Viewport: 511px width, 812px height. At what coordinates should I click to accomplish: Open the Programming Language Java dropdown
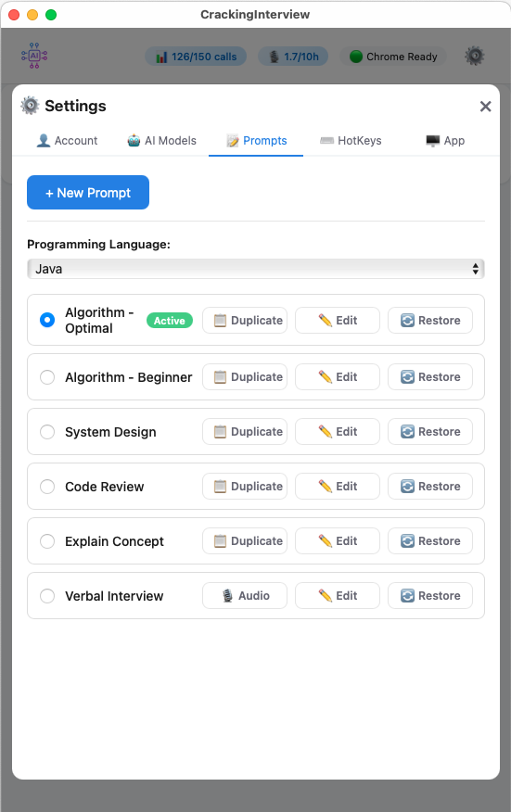coord(256,269)
